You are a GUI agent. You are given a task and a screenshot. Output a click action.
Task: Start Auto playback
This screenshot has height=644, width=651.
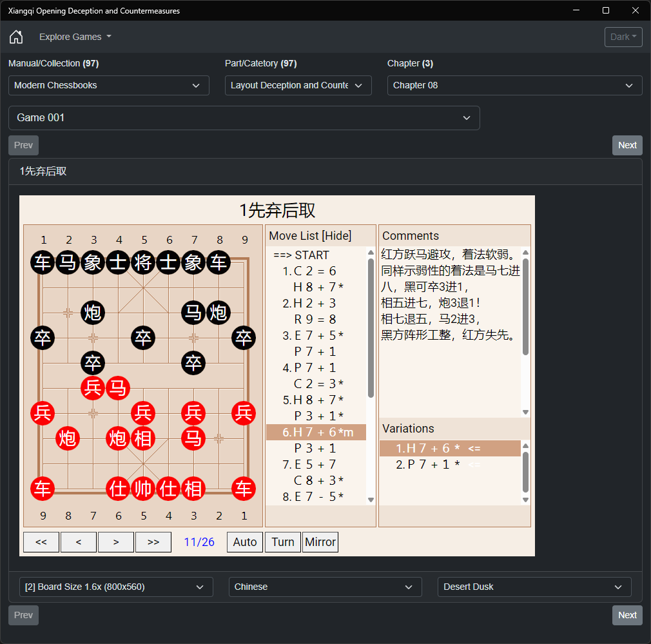245,542
